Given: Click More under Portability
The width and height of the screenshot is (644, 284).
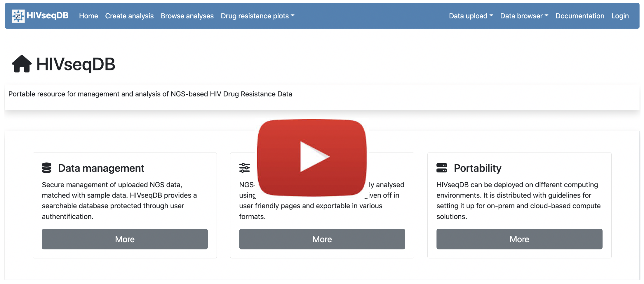Looking at the screenshot, I should [519, 239].
